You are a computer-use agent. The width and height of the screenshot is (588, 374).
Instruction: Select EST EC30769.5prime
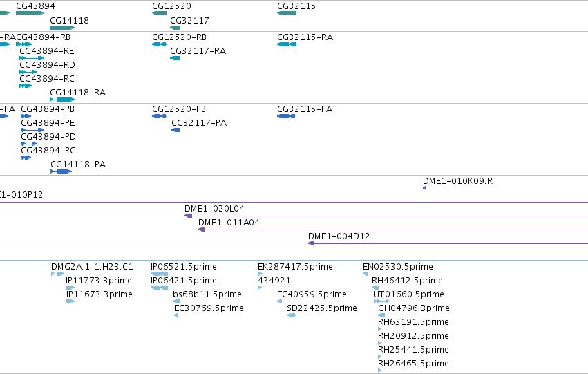[x=209, y=308]
